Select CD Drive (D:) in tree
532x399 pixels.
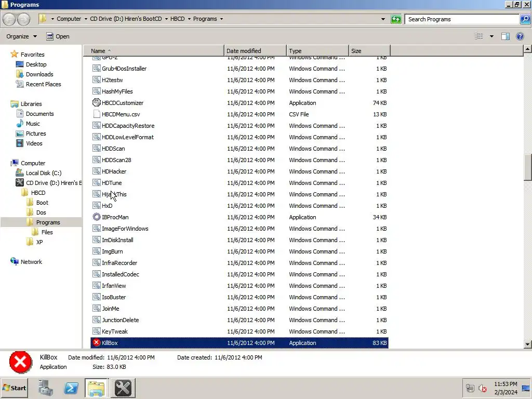click(x=54, y=182)
